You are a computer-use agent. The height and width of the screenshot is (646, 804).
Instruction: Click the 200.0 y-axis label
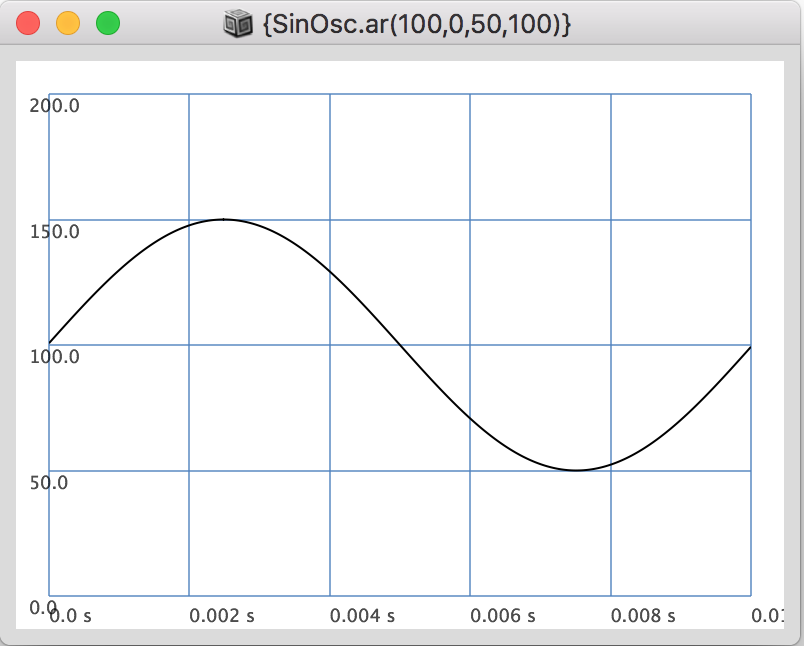(x=55, y=106)
